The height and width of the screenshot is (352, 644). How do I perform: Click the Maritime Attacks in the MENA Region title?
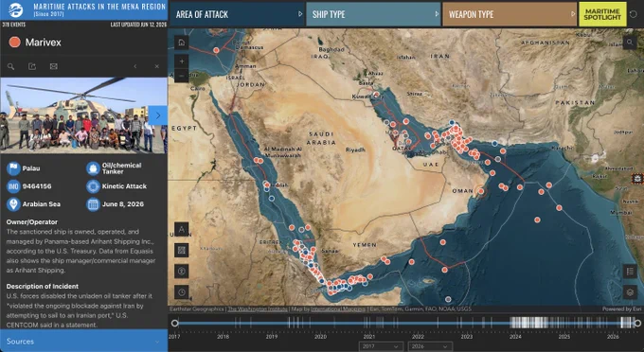99,7
